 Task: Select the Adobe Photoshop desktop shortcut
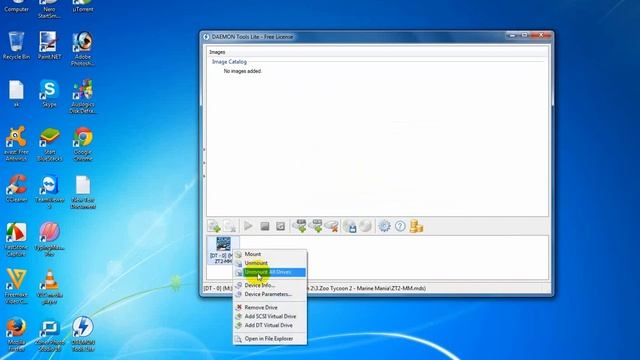(x=83, y=49)
